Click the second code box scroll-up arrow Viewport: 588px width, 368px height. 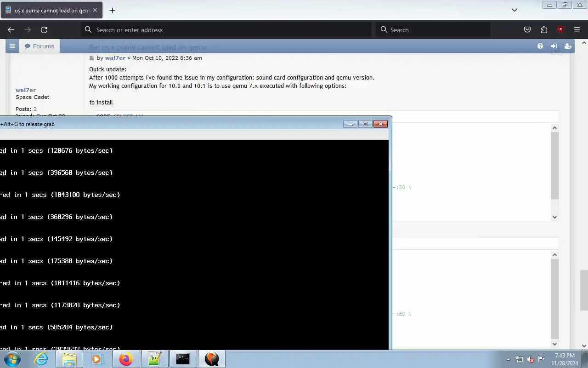[x=555, y=255]
